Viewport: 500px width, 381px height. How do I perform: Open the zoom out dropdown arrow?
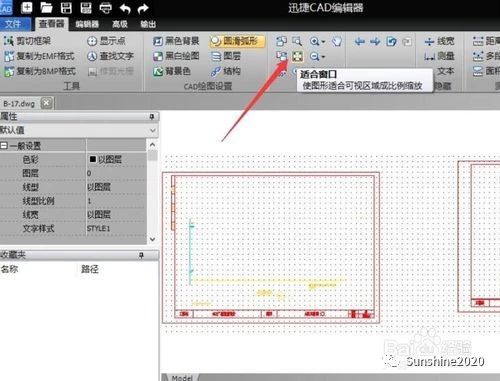[x=323, y=57]
